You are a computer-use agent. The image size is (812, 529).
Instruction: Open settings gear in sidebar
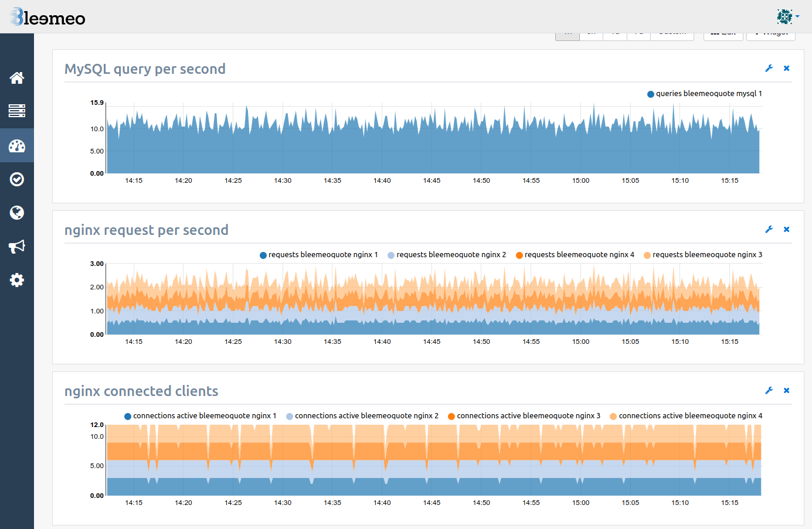pos(17,280)
